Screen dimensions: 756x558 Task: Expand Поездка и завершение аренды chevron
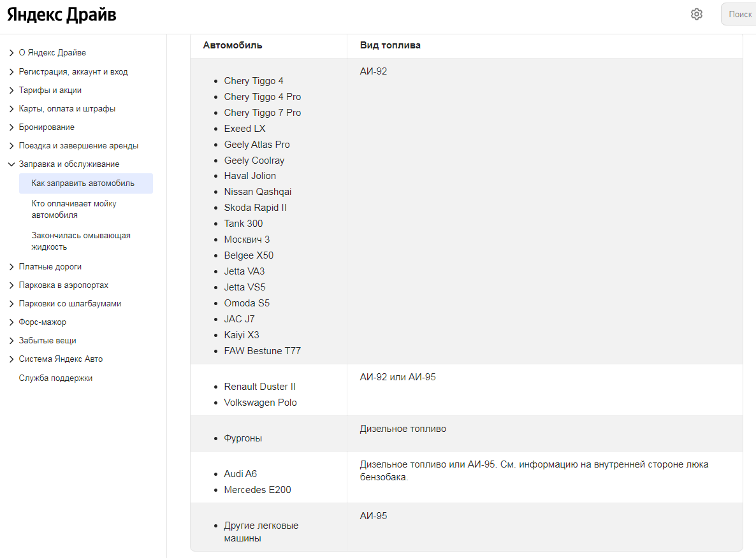[x=11, y=145]
